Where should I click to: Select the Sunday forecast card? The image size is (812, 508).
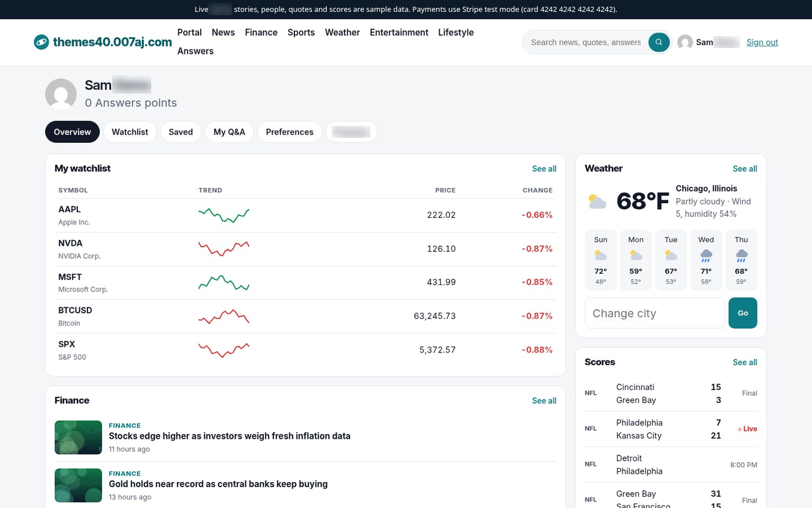pos(600,260)
